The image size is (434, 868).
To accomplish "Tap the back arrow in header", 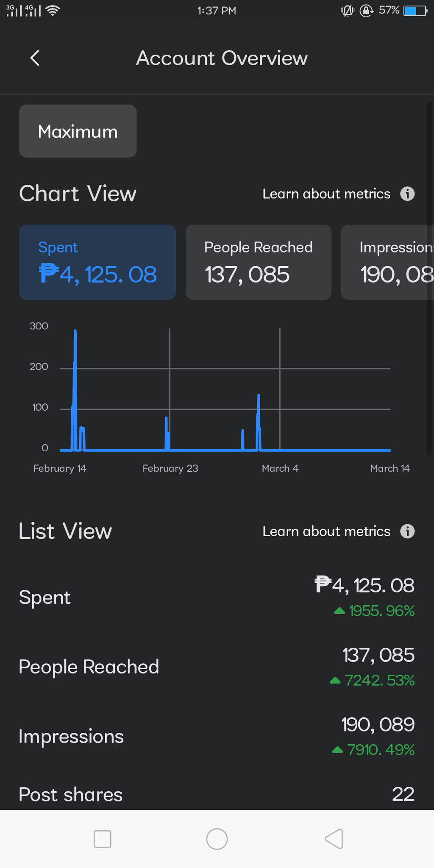I will pyautogui.click(x=35, y=58).
